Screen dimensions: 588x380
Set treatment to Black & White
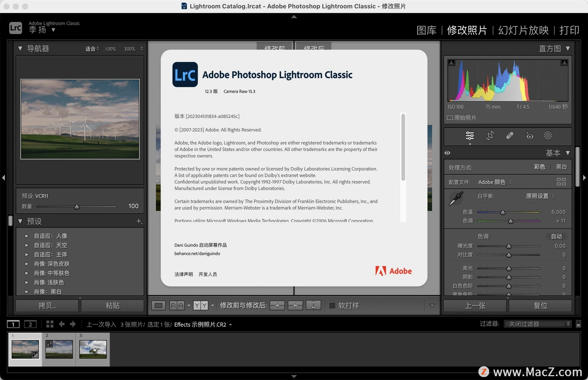click(561, 167)
